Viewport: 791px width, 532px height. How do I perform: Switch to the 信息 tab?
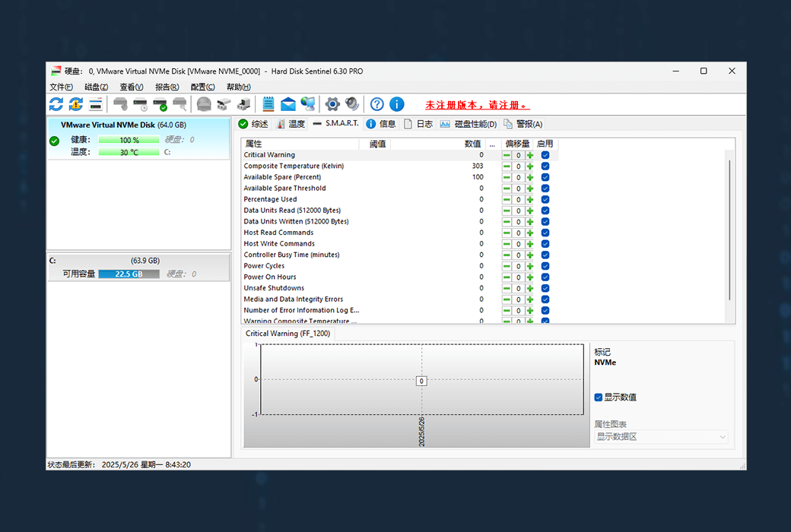click(381, 124)
